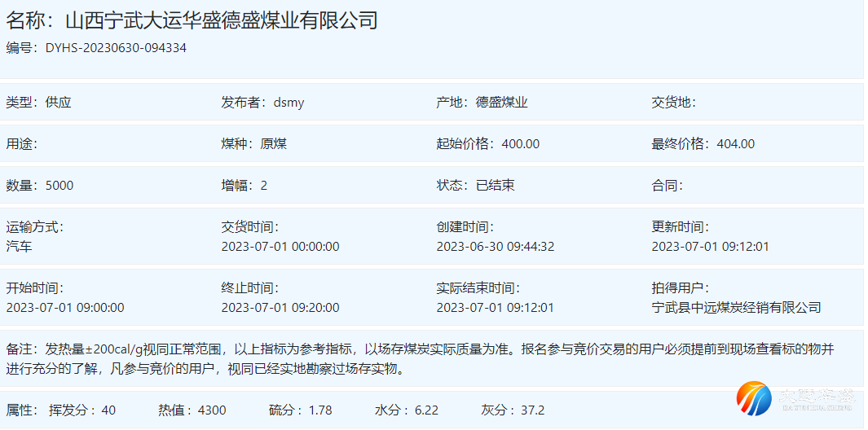Click the actual end time 09:12:01 value
Viewport: 868px width, 430px height.
coord(495,308)
